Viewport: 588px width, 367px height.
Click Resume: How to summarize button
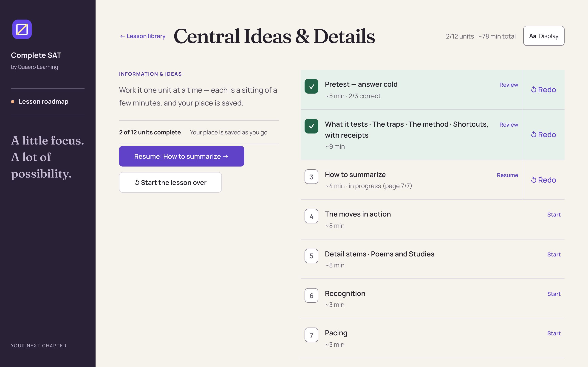point(181,156)
